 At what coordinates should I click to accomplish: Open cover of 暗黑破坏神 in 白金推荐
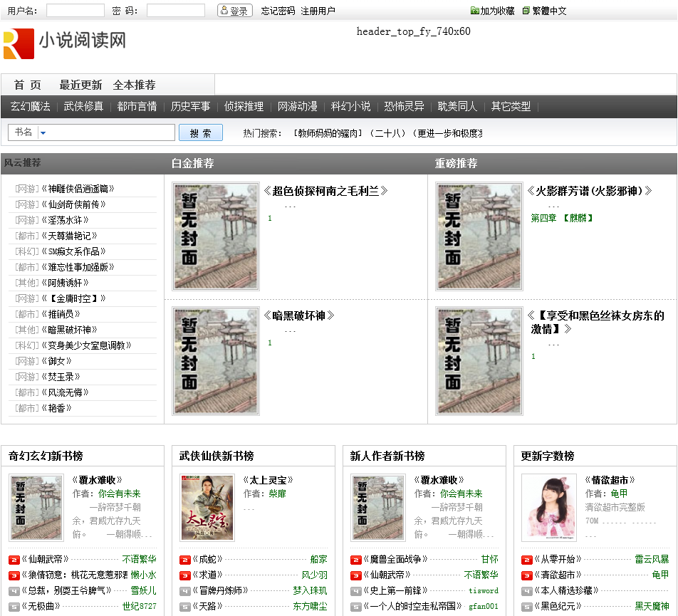(x=216, y=361)
